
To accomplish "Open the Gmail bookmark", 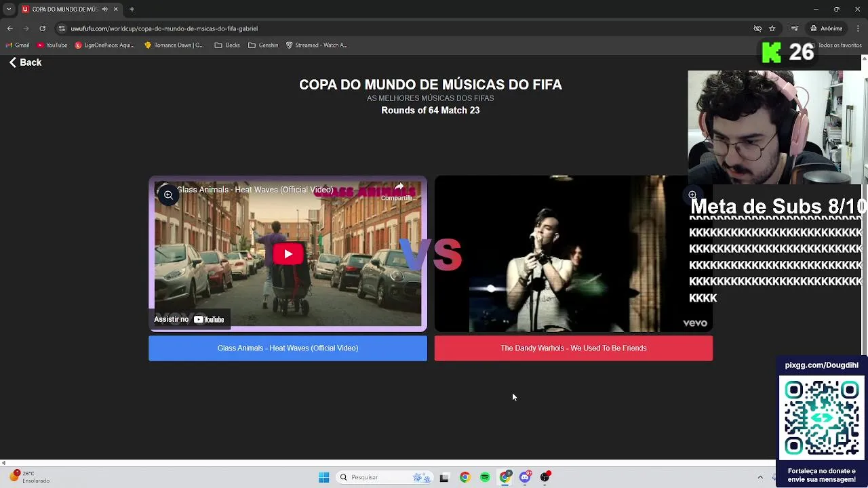I will coord(18,45).
